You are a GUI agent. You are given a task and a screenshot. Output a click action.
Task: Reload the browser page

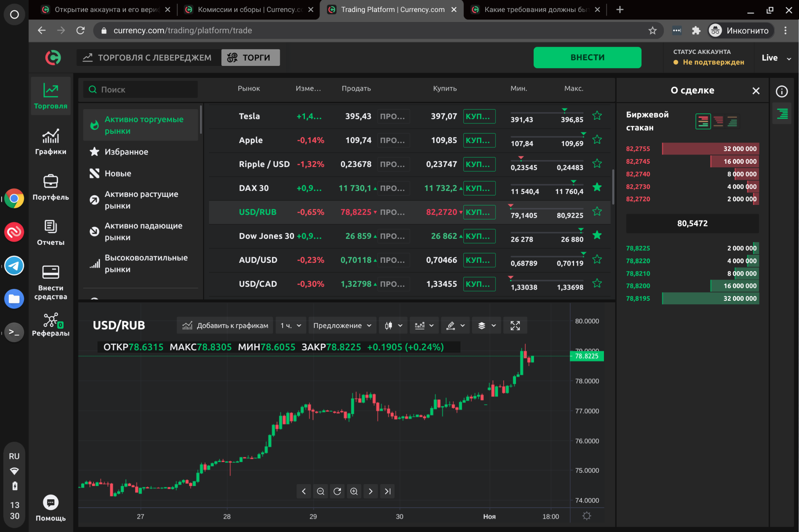80,30
